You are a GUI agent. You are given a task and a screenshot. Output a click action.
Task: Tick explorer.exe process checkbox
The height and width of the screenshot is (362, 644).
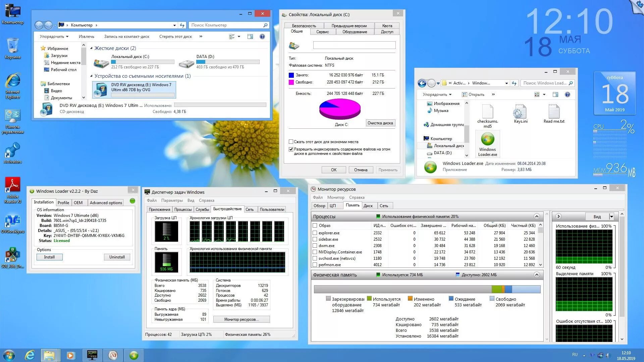point(315,233)
